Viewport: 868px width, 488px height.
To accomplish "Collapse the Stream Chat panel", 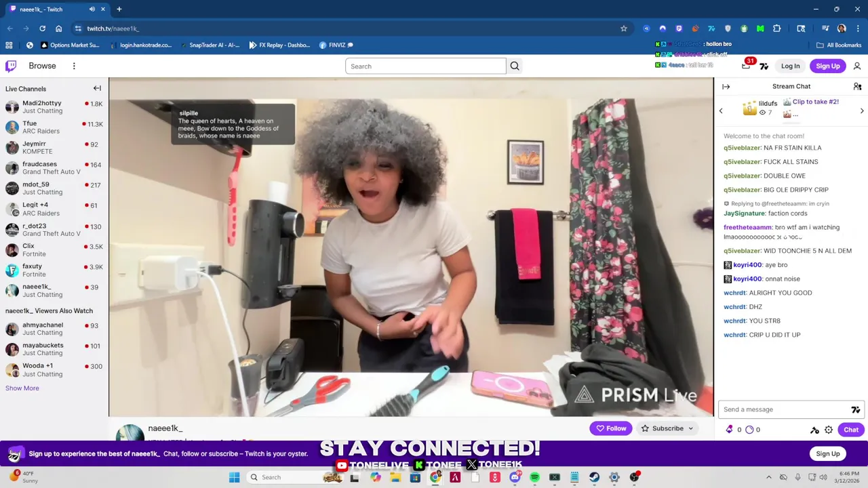I will point(726,86).
